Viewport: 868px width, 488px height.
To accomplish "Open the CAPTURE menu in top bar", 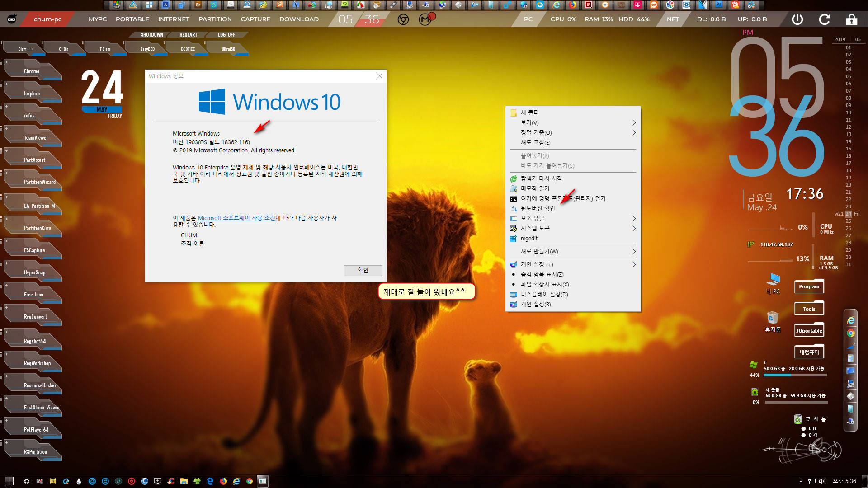I will click(255, 19).
